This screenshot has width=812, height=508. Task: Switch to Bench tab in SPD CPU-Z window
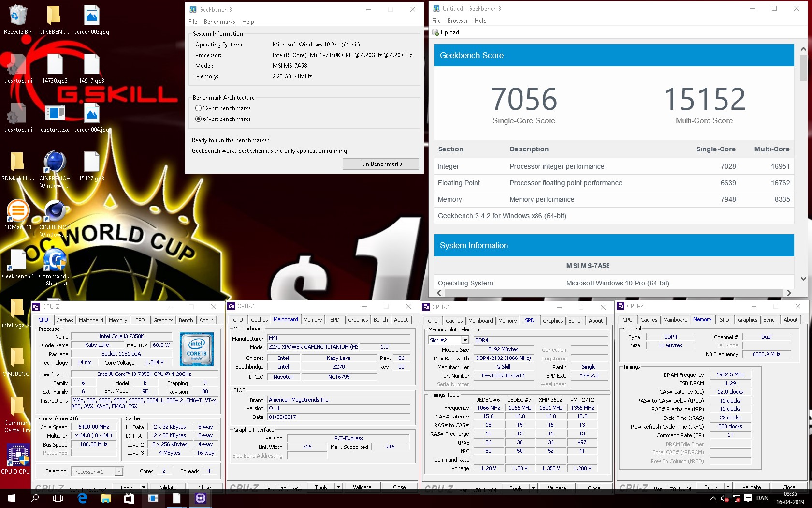point(575,321)
